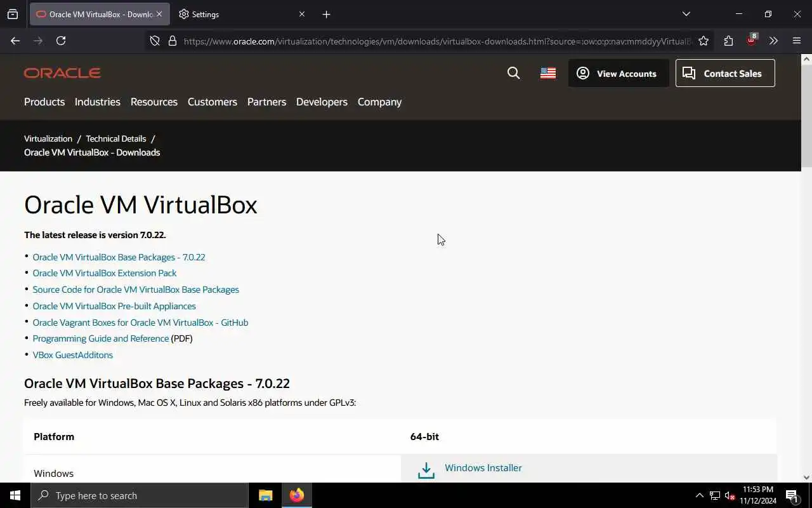Open the Industries menu
This screenshot has width=812, height=508.
[x=97, y=102]
